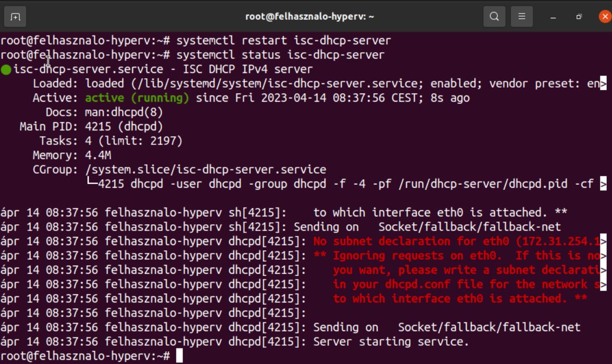Open the hamburger menu
This screenshot has width=612, height=364.
521,17
